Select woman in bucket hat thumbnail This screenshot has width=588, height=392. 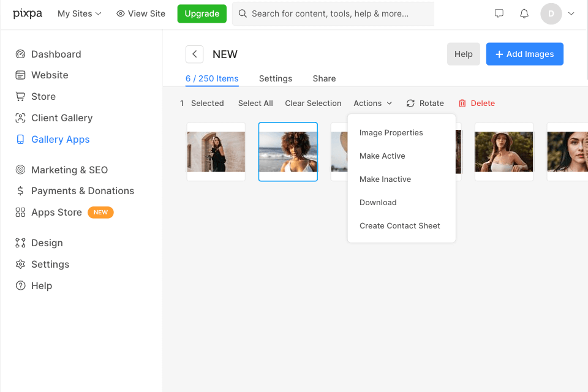point(504,151)
